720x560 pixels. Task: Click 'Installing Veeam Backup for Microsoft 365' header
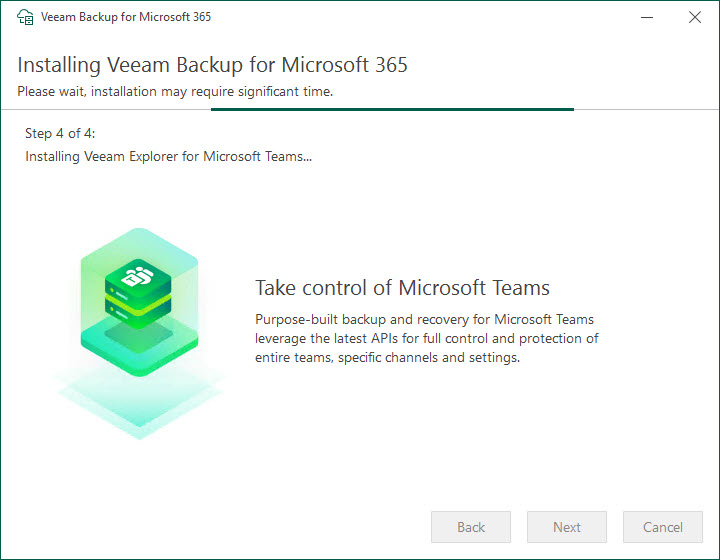212,65
